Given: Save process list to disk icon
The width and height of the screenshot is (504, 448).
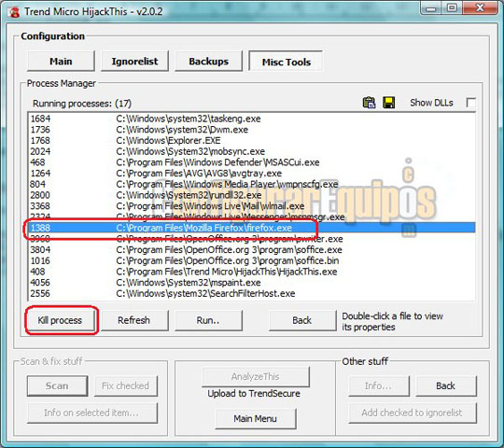Looking at the screenshot, I should coord(389,103).
